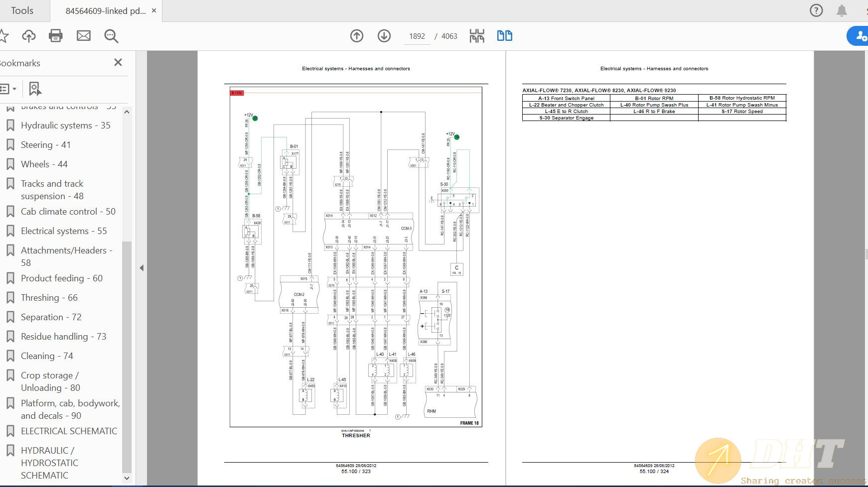The height and width of the screenshot is (487, 868).
Task: Click the A-13 Front Switch Panel cell
Action: [566, 98]
